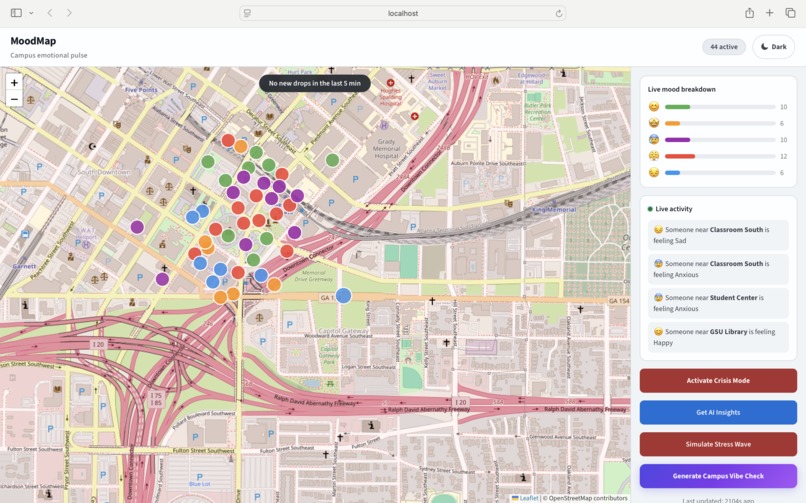Click the 'Live activity' heading
Image resolution: width=806 pixels, height=503 pixels.
point(674,209)
